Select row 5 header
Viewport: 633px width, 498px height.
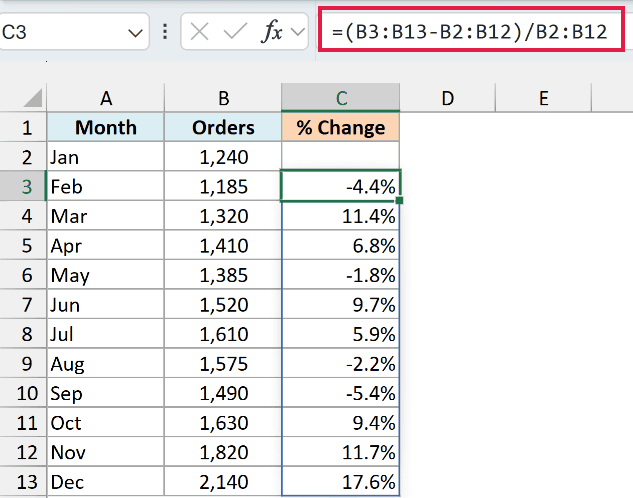click(23, 245)
